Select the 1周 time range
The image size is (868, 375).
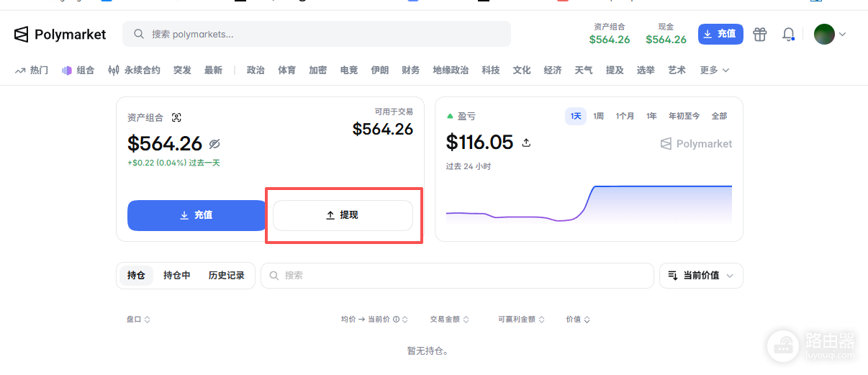(599, 116)
